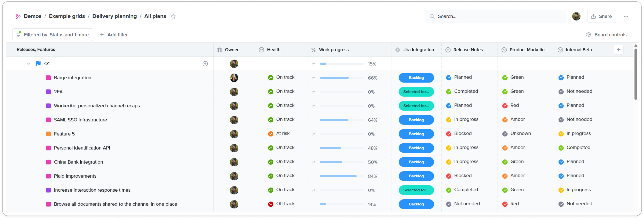Click the Barge integration 66% progress bar
Viewport: 644px width, 219px height.
341,78
